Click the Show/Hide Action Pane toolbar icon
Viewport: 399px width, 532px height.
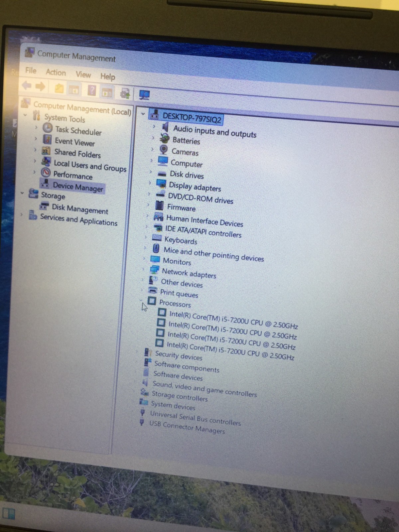[107, 92]
